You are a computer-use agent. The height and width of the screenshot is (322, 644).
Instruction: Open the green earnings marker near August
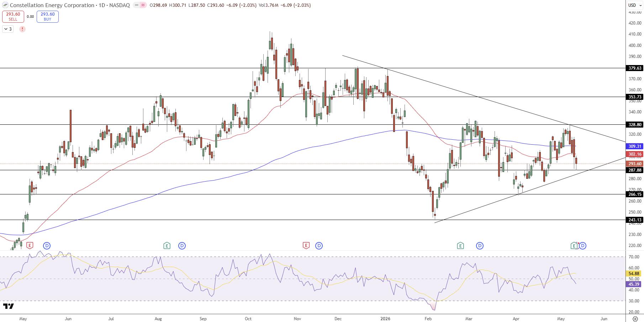click(x=167, y=245)
